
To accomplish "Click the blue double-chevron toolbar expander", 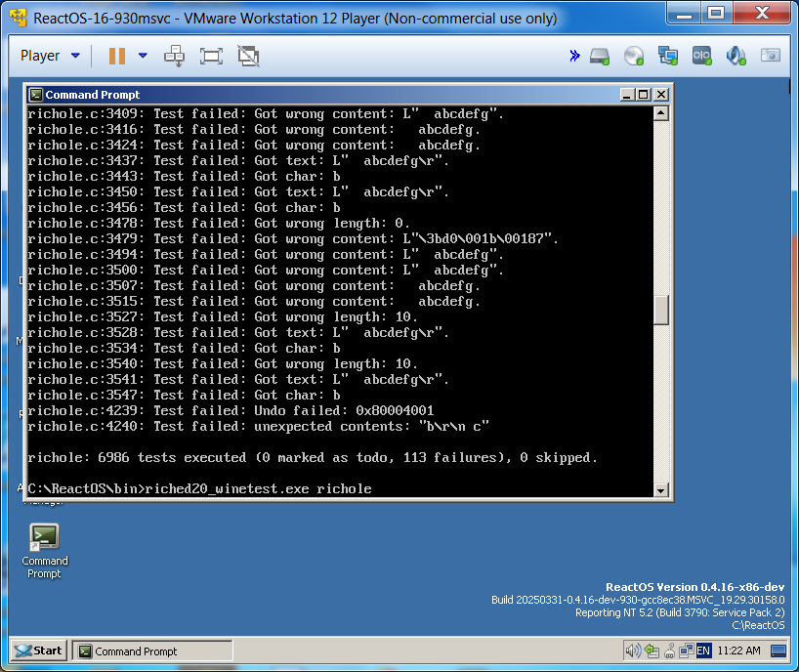I will tap(574, 56).
